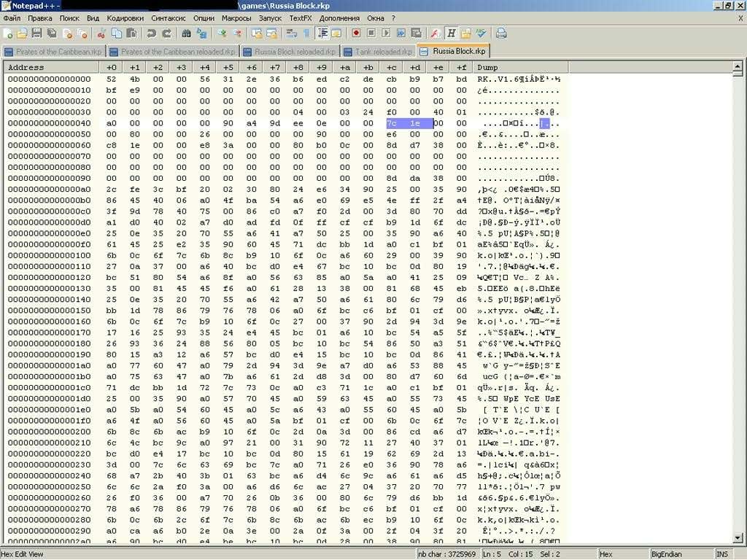Image resolution: width=747 pixels, height=560 pixels.
Task: Click the Zoom Out toolbar icon
Action: tap(237, 34)
